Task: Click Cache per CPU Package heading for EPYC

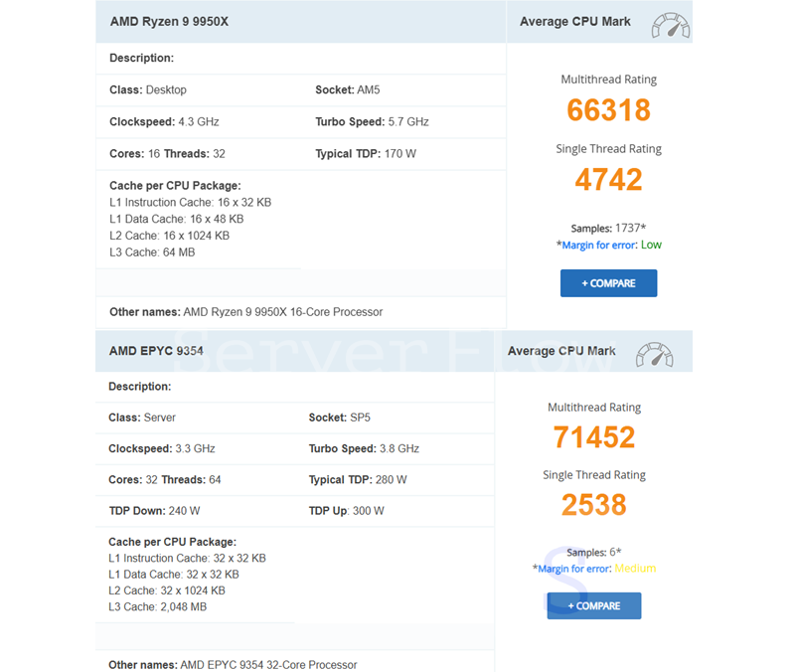Action: [173, 542]
